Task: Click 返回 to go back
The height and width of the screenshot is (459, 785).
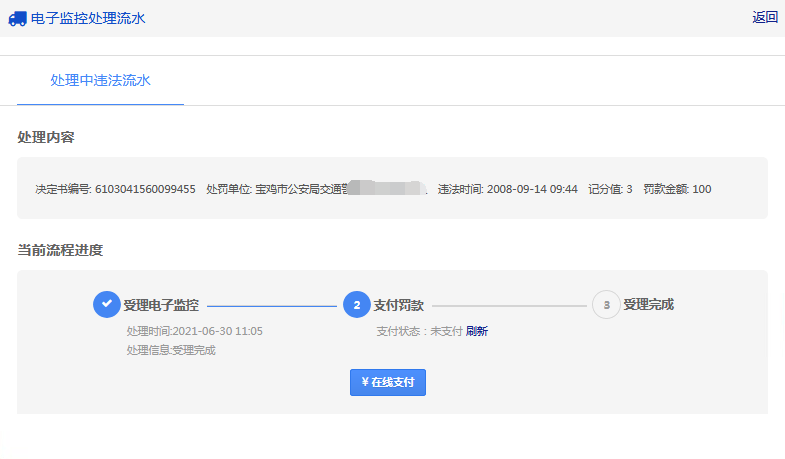Action: pos(765,17)
